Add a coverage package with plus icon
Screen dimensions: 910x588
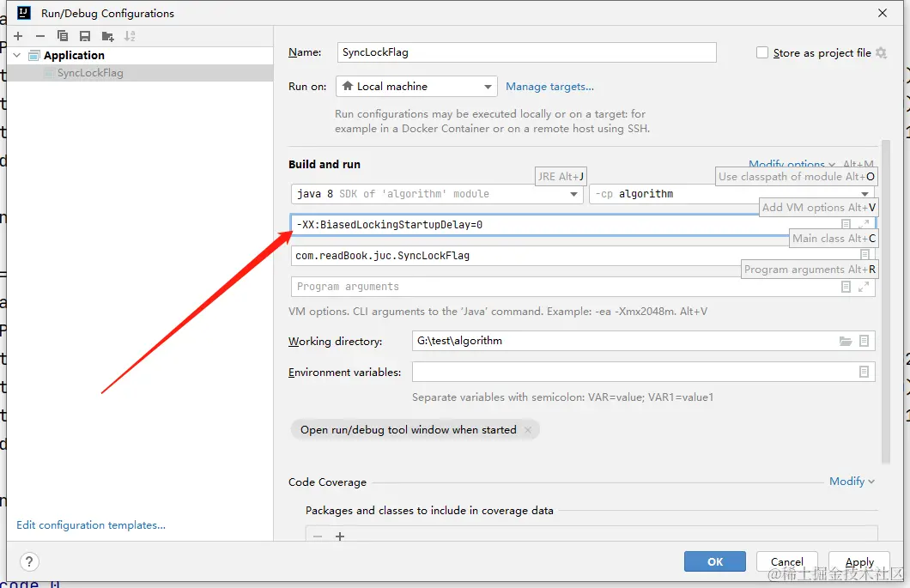pyautogui.click(x=340, y=536)
